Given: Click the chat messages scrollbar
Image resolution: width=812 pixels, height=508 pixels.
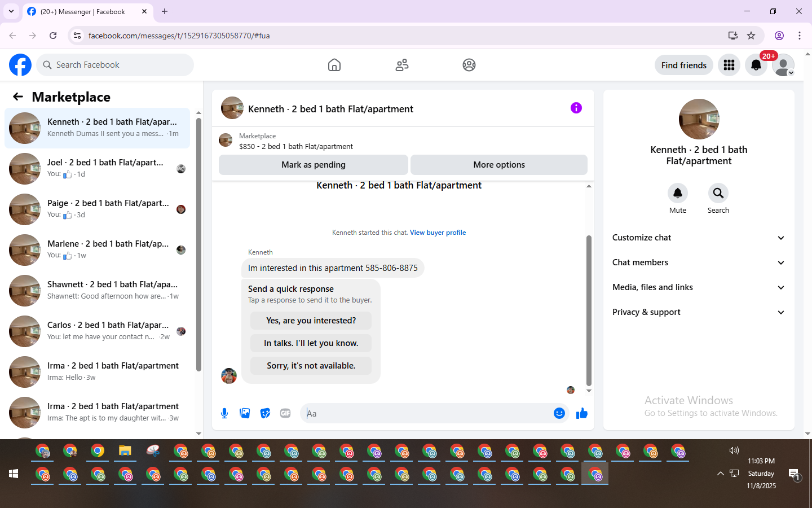Looking at the screenshot, I should click(x=589, y=310).
